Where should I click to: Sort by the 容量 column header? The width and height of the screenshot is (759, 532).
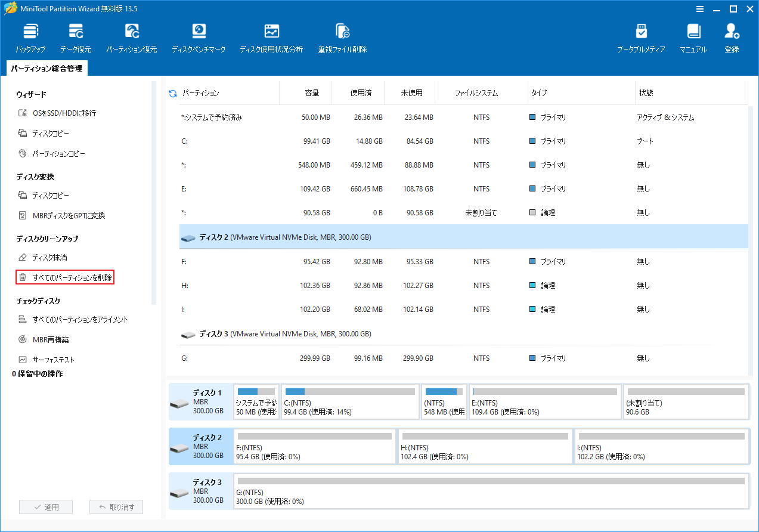pos(312,94)
